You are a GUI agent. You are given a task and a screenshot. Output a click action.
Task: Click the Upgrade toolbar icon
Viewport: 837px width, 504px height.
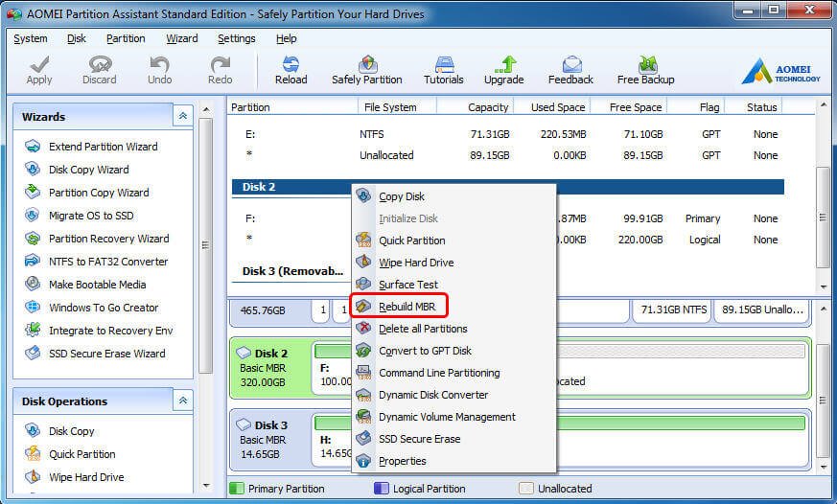pos(504,70)
